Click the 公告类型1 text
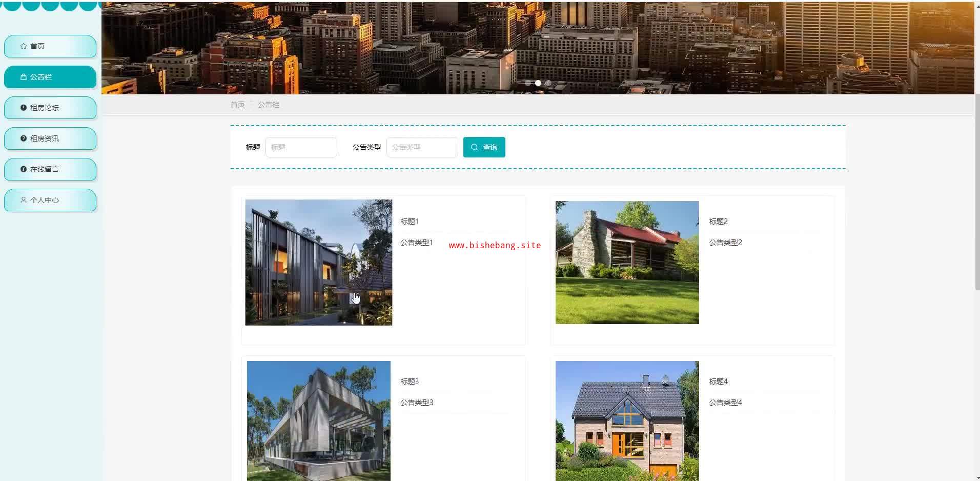This screenshot has height=481, width=980. pyautogui.click(x=417, y=243)
